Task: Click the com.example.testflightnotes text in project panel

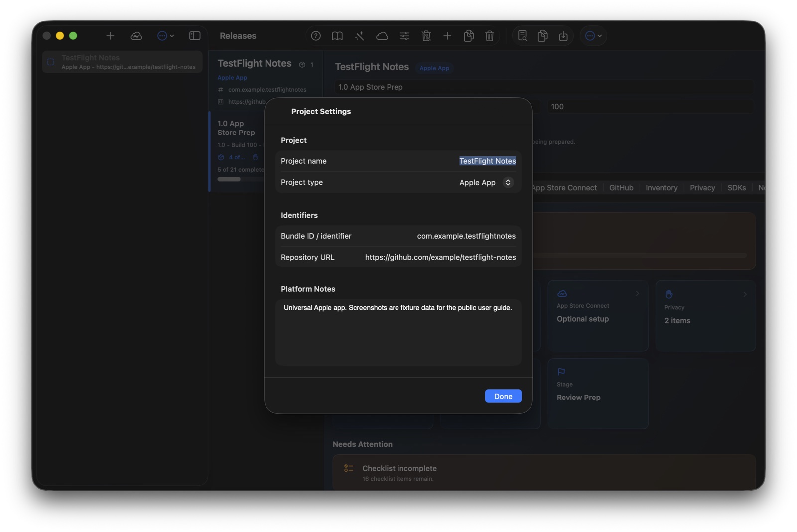Action: coord(267,90)
